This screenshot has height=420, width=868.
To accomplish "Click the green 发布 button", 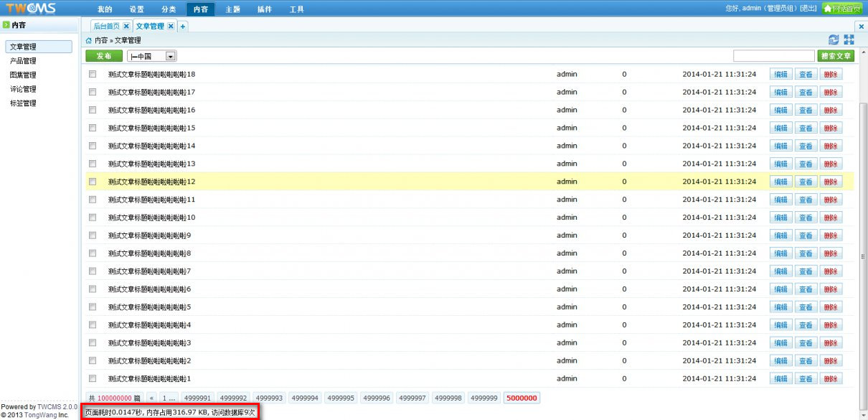I will pos(104,56).
